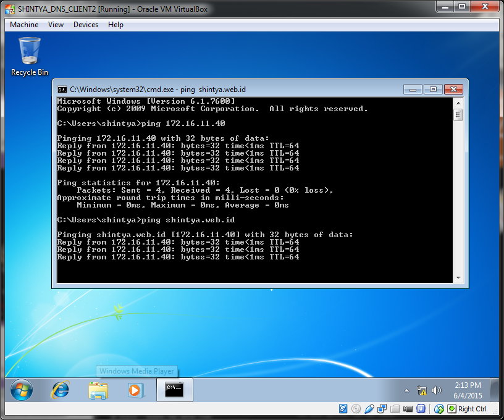Screen dimensions: 504x420
Task: Open the View menu in VirtualBox
Action: pyautogui.click(x=56, y=25)
